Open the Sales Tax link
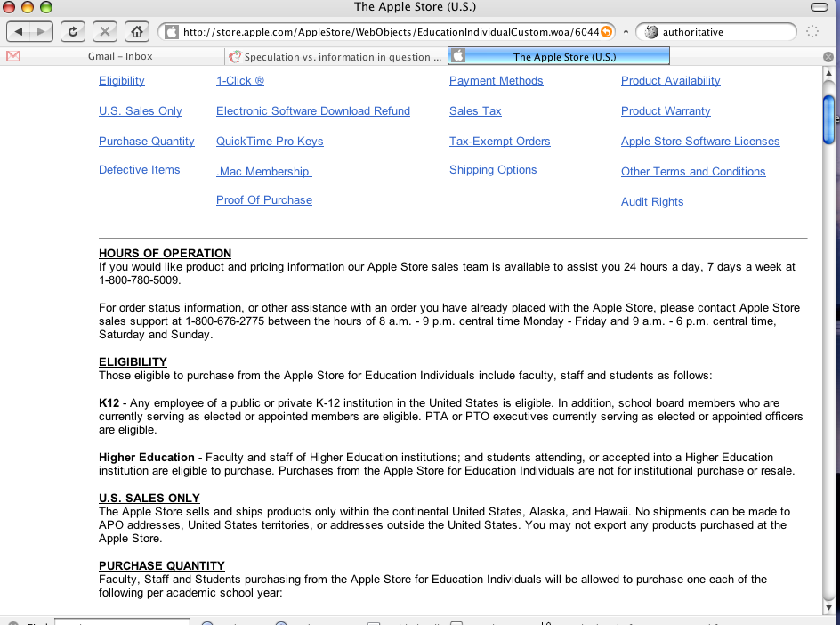840x625 pixels. [475, 111]
